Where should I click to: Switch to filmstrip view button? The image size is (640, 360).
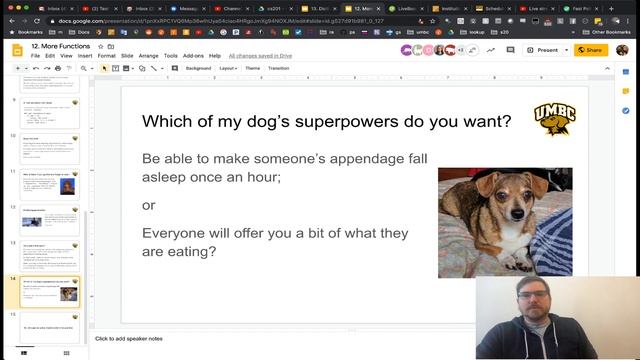[24, 353]
